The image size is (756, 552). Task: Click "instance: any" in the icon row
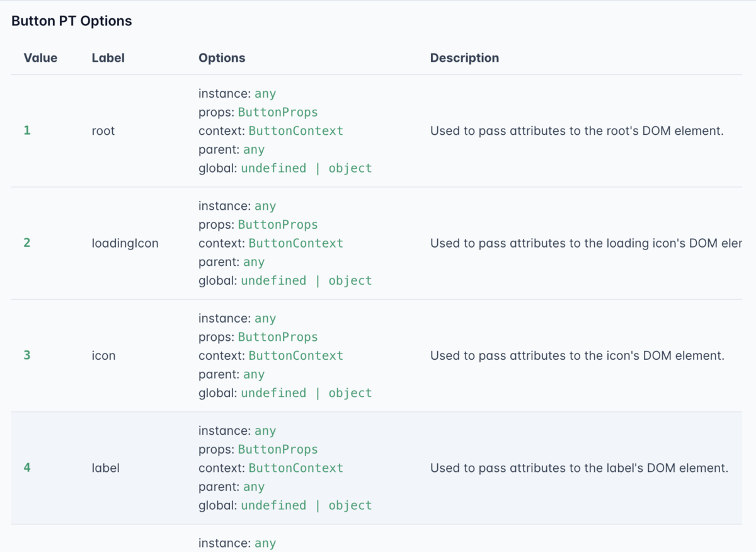tap(238, 318)
